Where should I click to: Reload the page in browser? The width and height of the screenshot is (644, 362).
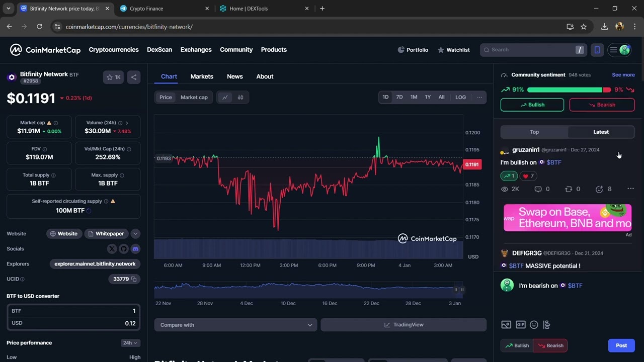tap(39, 27)
